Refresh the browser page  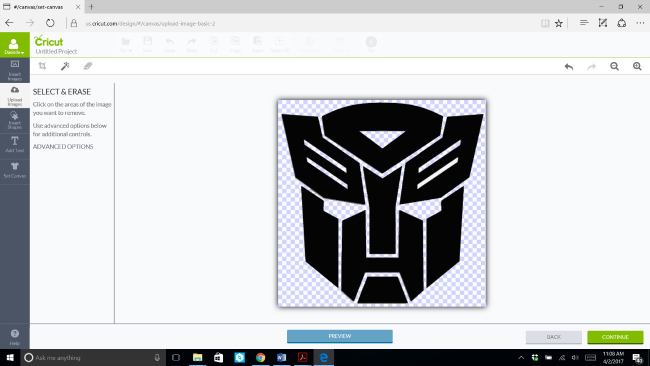coord(50,23)
